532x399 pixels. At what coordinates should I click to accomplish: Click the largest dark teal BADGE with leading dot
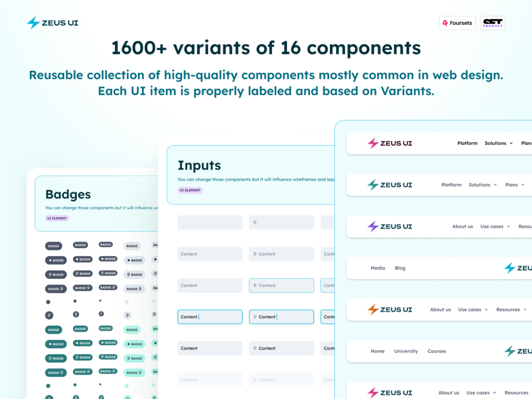pyautogui.click(x=56, y=344)
